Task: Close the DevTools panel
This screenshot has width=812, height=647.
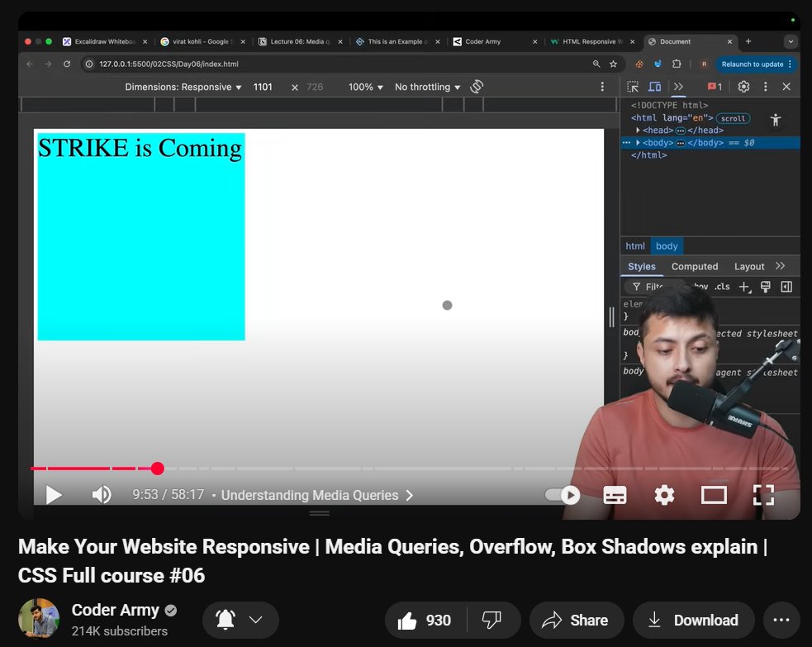Action: pos(786,87)
